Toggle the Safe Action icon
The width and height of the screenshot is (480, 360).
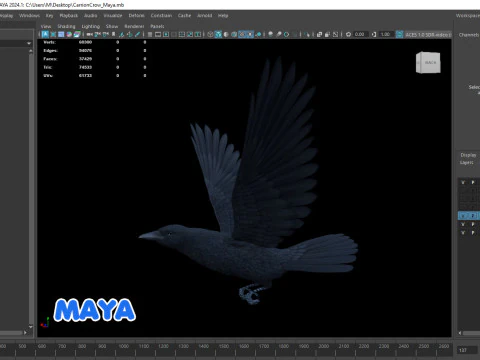pos(190,34)
